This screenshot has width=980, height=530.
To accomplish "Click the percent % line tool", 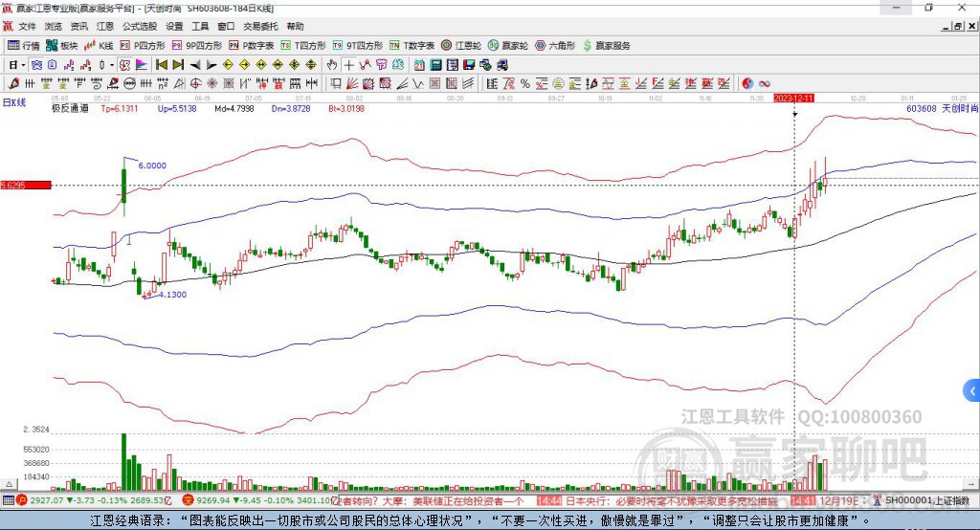I will pyautogui.click(x=525, y=83).
